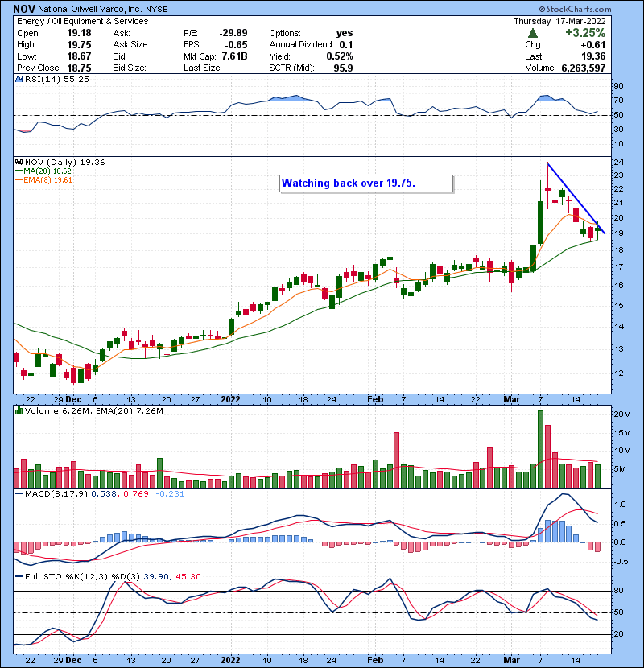644x668 pixels.
Task: Click the "RSI(14) 55.25" indicator label
Action: click(56, 79)
